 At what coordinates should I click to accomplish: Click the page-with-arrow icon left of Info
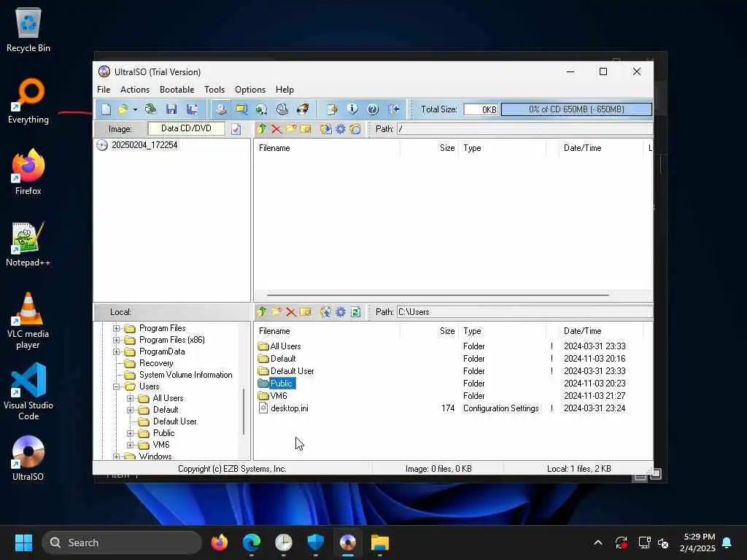pos(332,109)
